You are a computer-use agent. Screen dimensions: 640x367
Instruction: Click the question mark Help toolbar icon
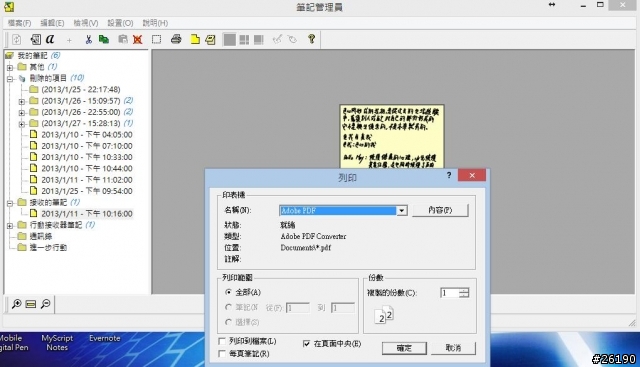click(x=311, y=39)
